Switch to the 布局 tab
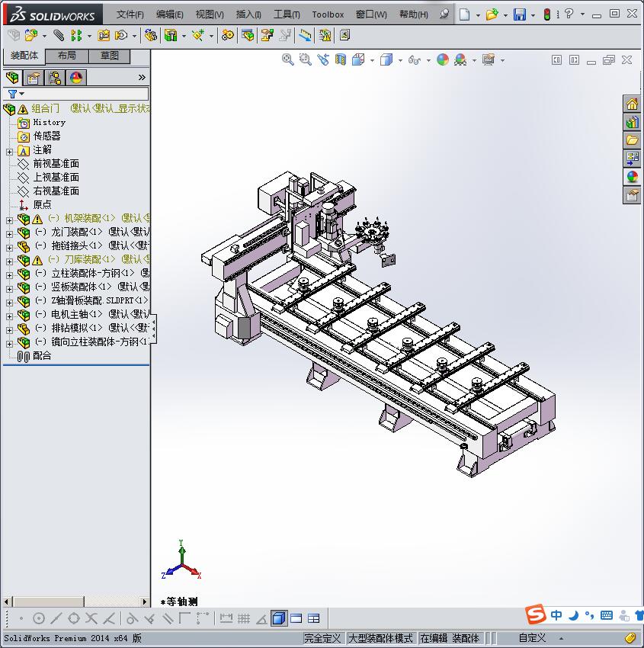 point(66,56)
